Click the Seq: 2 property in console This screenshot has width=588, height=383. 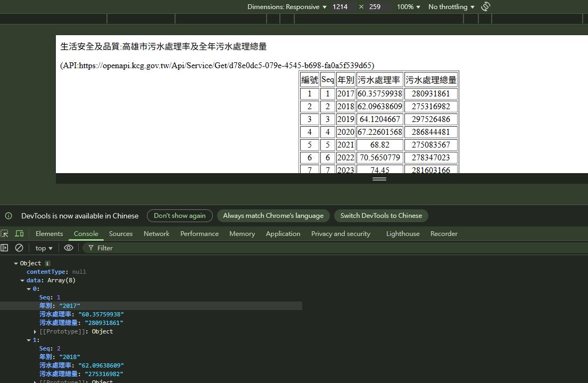pyautogui.click(x=49, y=348)
